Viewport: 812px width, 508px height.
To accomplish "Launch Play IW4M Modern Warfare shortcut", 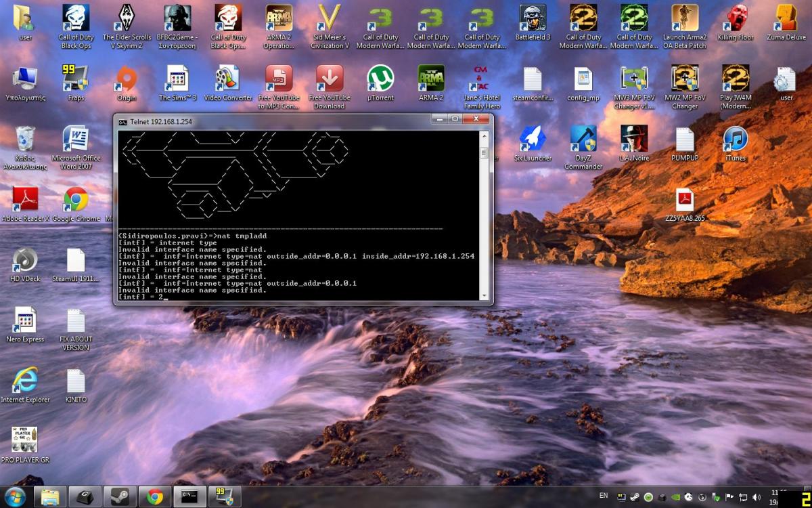I will (736, 87).
